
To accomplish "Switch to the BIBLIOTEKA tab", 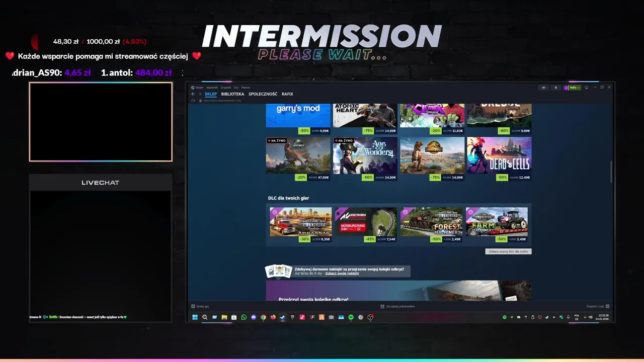I will [x=232, y=94].
